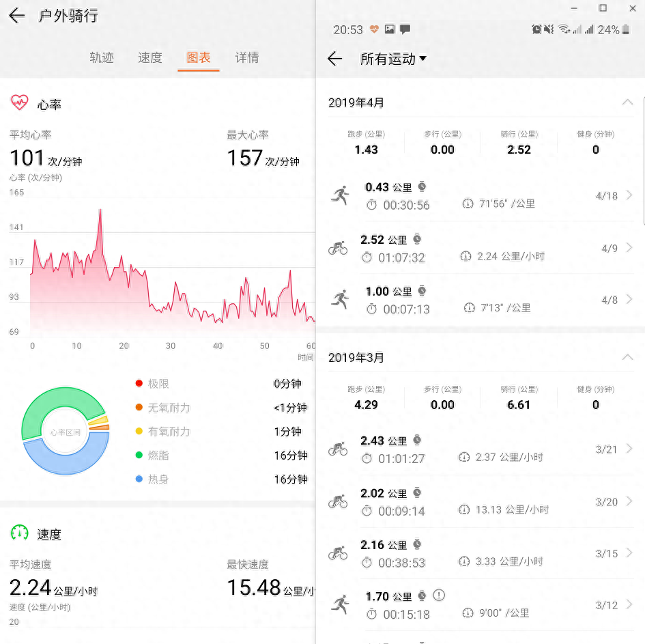Click the April 骑行 total 2.52
Screen dimensions: 645x644
(519, 150)
